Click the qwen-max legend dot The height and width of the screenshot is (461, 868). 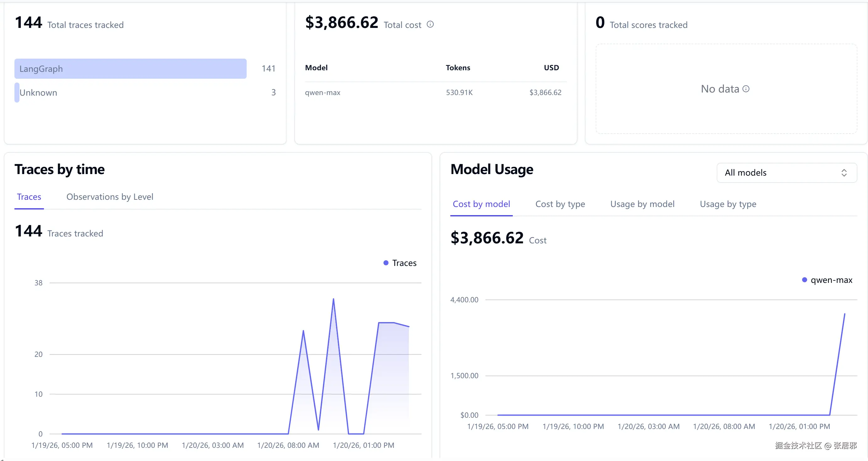(804, 280)
